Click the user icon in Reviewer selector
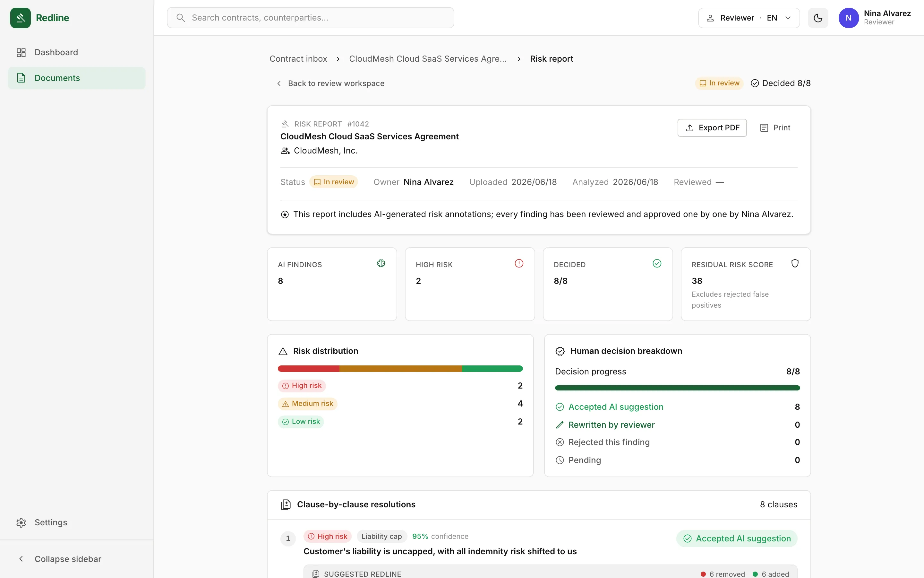This screenshot has width=924, height=578. [x=710, y=18]
